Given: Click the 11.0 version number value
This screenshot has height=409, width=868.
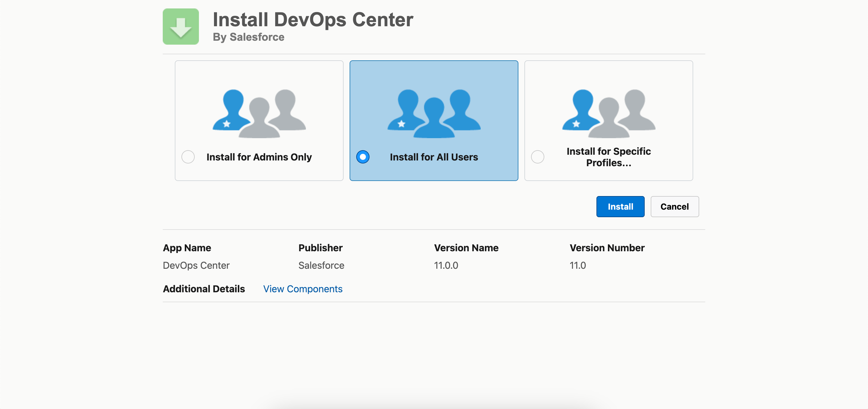Looking at the screenshot, I should tap(578, 265).
